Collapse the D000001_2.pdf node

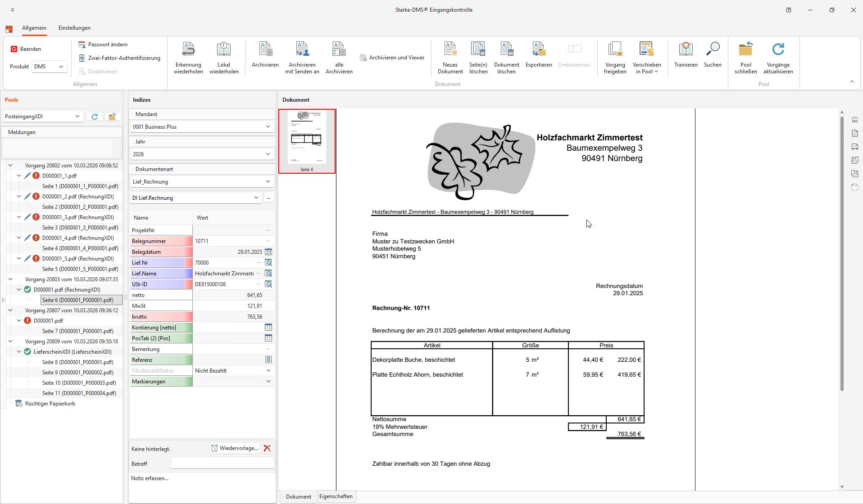click(19, 197)
